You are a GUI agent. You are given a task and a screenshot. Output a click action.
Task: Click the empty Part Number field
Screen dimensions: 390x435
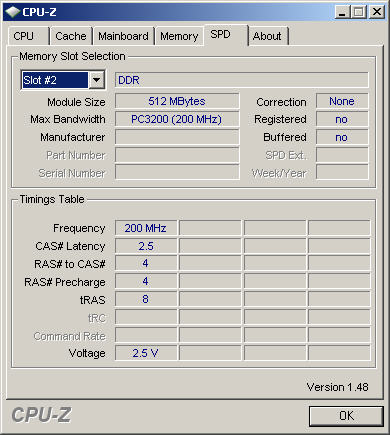(x=177, y=155)
